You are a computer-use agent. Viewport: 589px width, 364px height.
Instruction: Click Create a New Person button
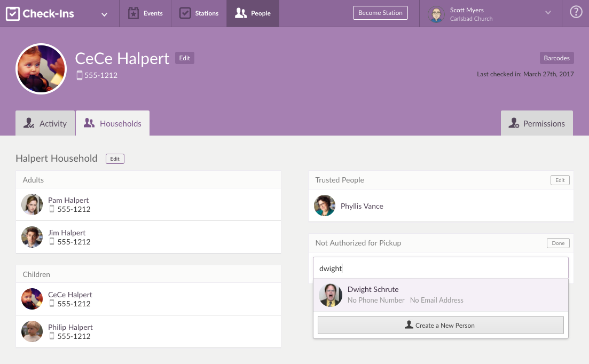[x=440, y=325]
